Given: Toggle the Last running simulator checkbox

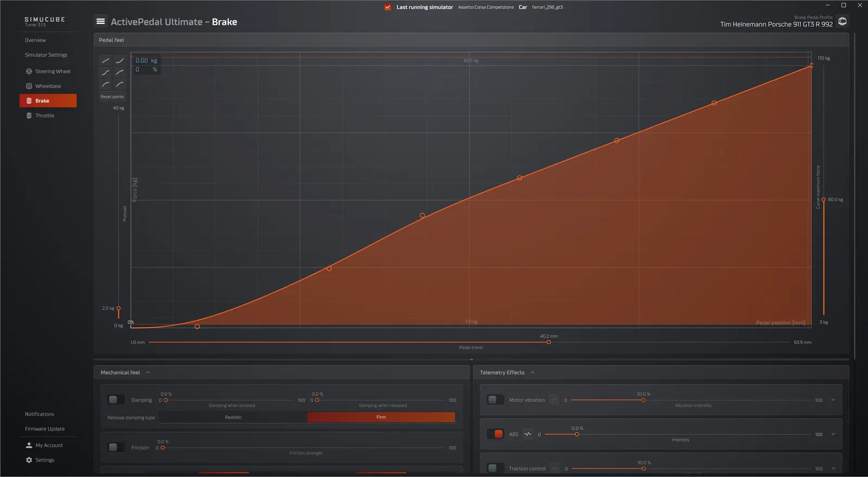Looking at the screenshot, I should (387, 7).
